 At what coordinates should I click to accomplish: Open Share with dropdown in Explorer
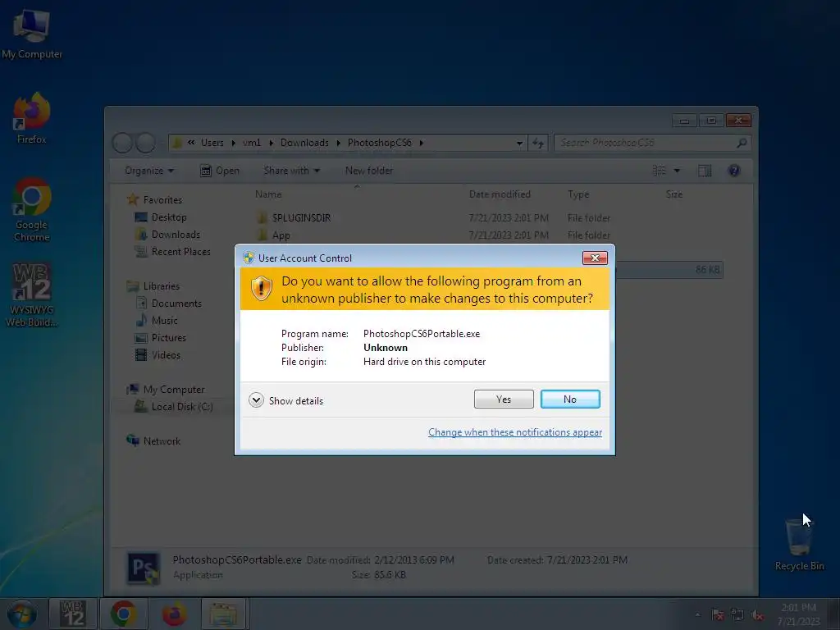(x=291, y=171)
